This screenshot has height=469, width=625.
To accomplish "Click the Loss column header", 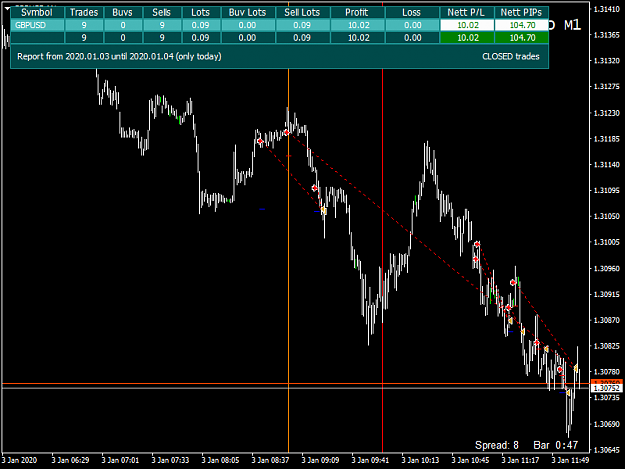I will pos(412,13).
